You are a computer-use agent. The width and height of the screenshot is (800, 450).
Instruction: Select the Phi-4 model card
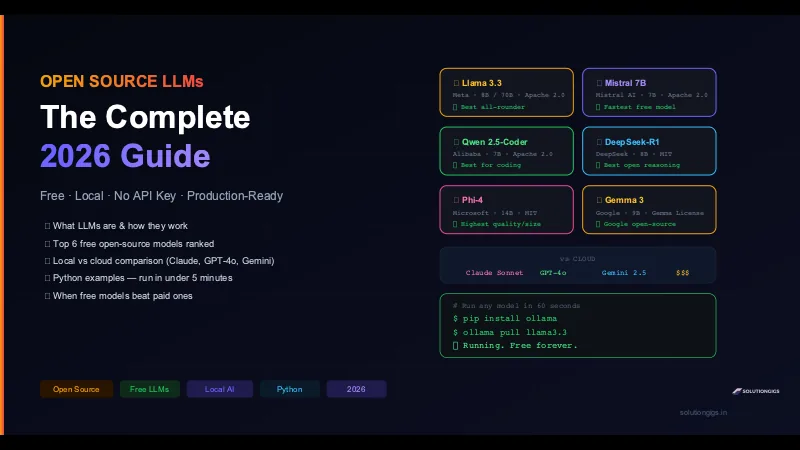[506, 210]
